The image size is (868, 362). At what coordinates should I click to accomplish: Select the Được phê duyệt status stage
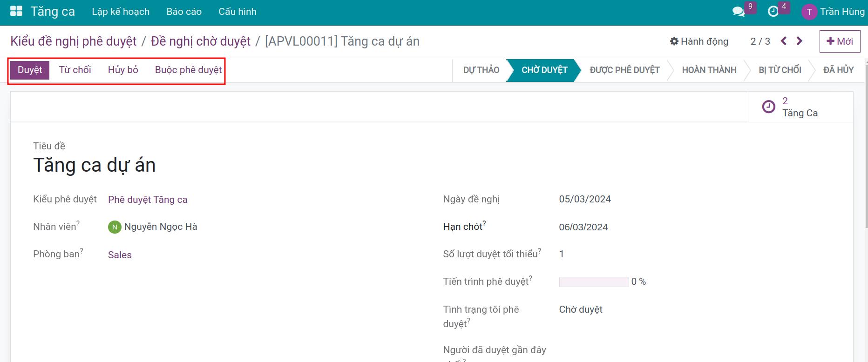point(624,70)
